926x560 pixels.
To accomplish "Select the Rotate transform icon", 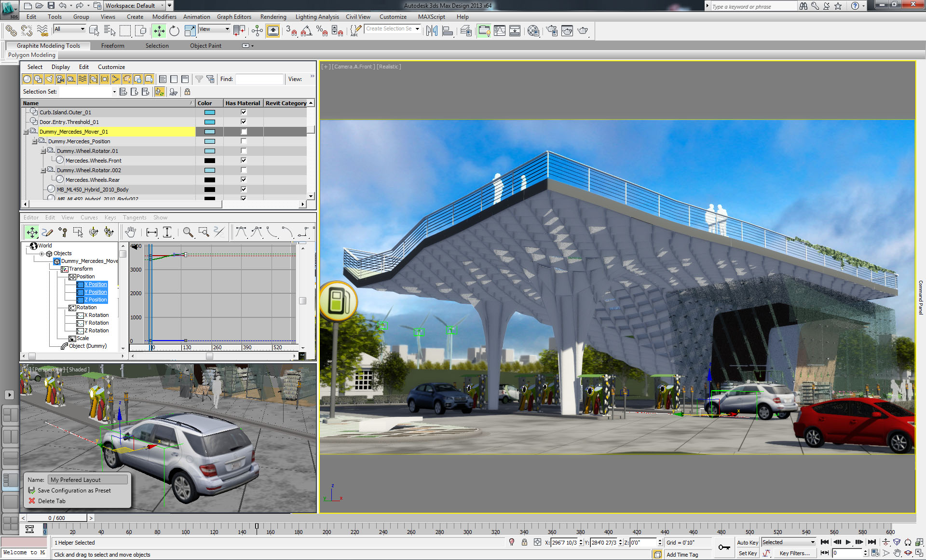I will point(173,31).
